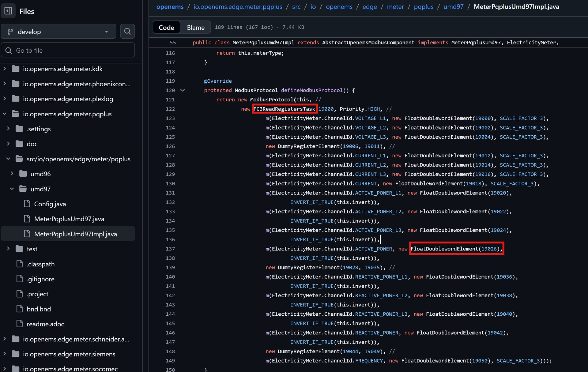Expand the io.openems.edge.meter.siemens folder
588x372 pixels.
[5, 354]
